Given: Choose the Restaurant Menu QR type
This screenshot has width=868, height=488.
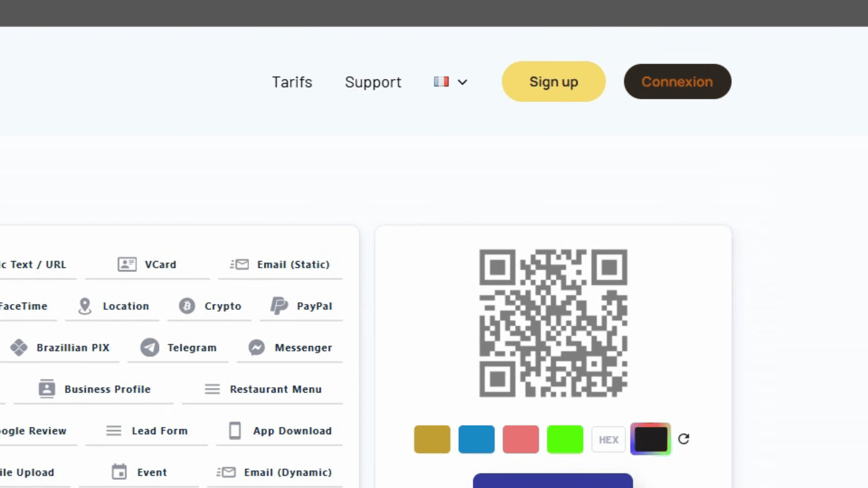Looking at the screenshot, I should click(262, 389).
